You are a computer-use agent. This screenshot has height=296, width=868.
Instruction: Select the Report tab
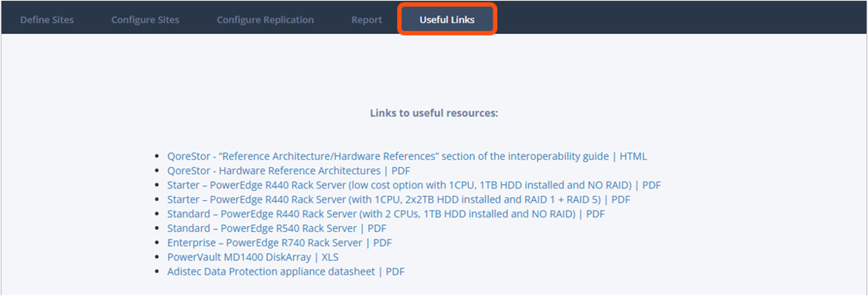(x=366, y=20)
